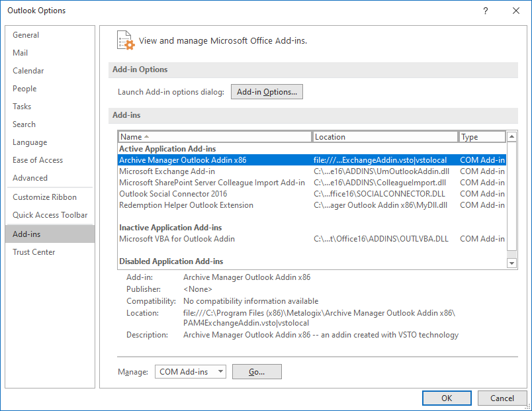Open the Trust Center category
The image size is (532, 411).
(x=34, y=252)
